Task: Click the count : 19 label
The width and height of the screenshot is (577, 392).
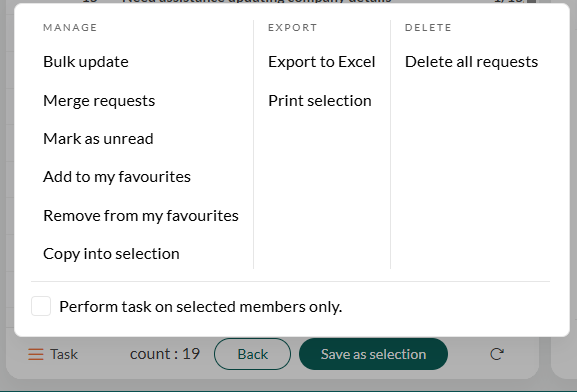Action: tap(165, 354)
